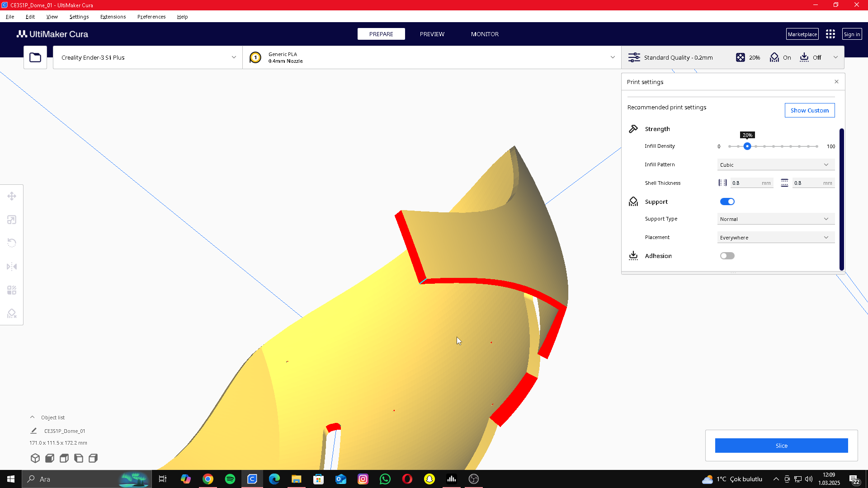
Task: Select the Mirror tool in left toolbar
Action: tap(12, 267)
